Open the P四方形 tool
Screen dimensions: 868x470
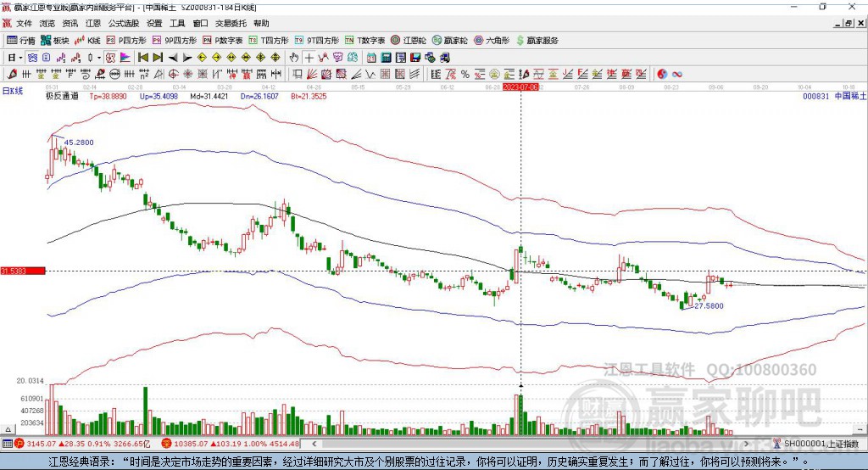[x=126, y=41]
